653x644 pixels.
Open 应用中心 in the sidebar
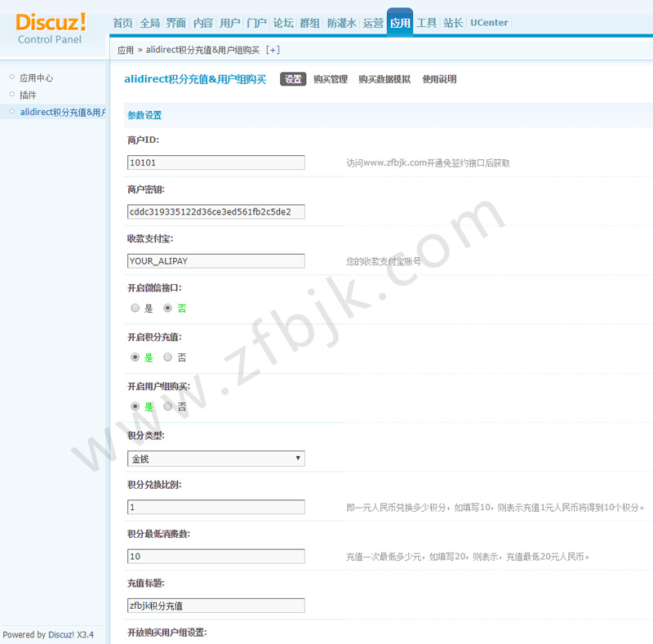click(36, 78)
